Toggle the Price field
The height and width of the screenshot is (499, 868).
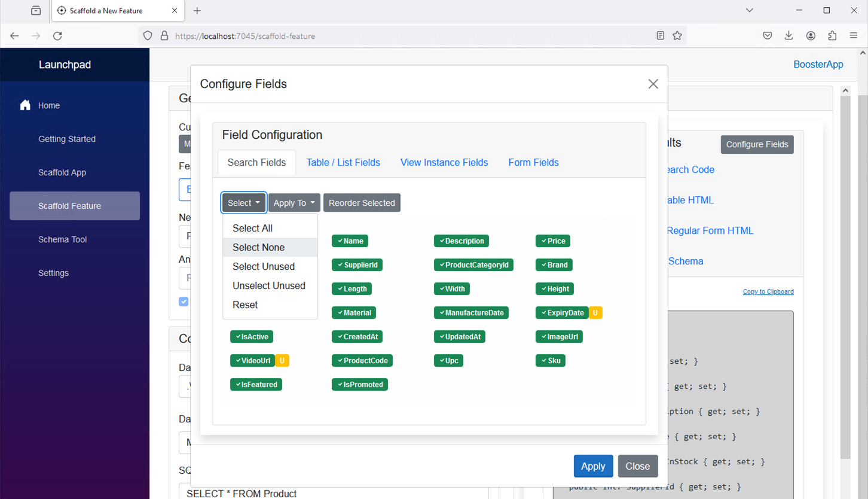click(x=553, y=241)
